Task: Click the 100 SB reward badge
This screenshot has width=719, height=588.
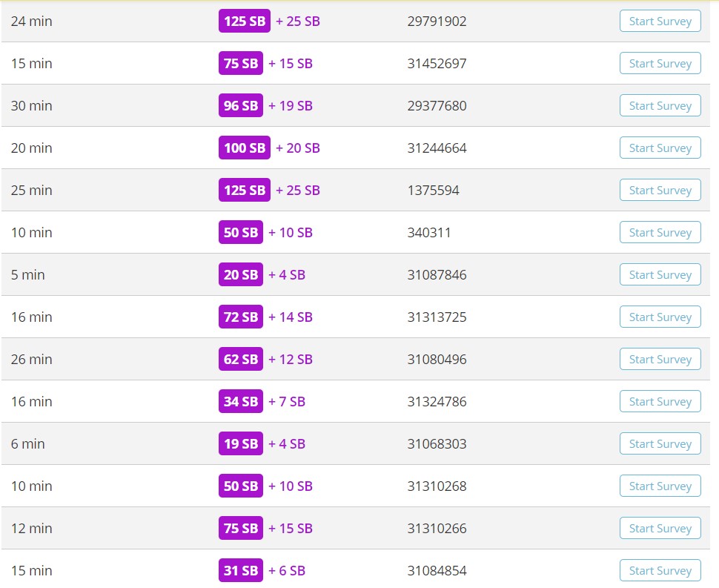Action: [x=245, y=148]
